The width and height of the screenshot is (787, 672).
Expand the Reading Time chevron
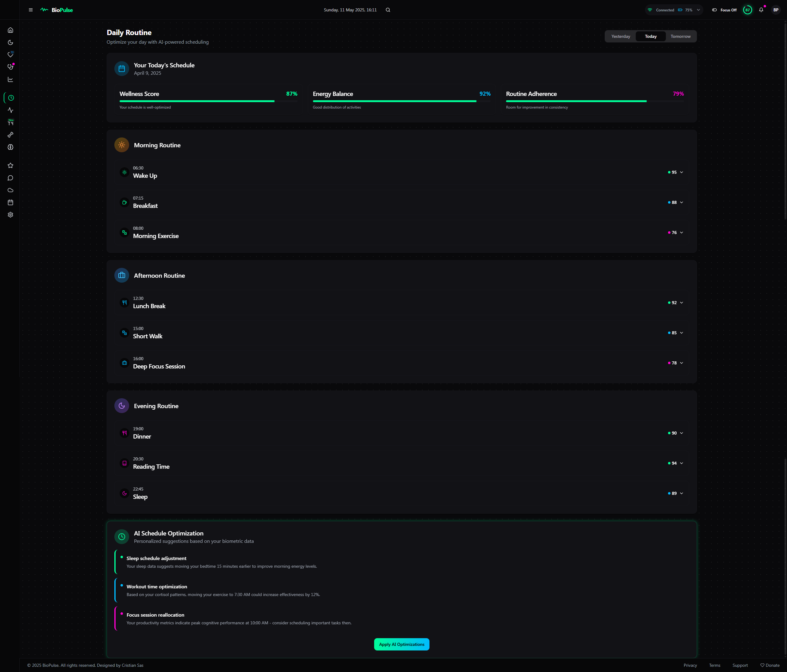click(682, 463)
